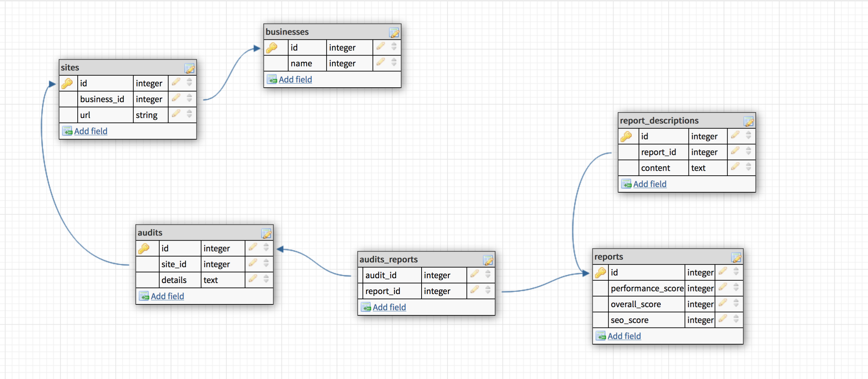Add a field to the sites table
868x379 pixels.
[x=90, y=131]
